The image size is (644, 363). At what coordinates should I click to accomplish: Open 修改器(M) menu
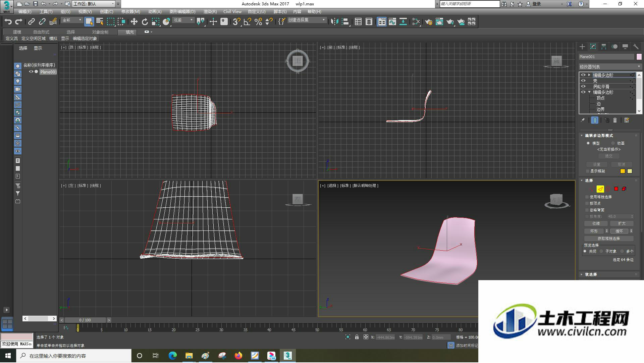pyautogui.click(x=130, y=11)
